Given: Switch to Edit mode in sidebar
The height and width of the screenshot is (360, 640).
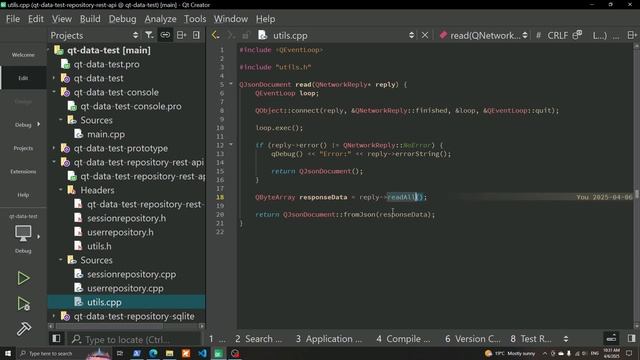Looking at the screenshot, I should coord(23,78).
